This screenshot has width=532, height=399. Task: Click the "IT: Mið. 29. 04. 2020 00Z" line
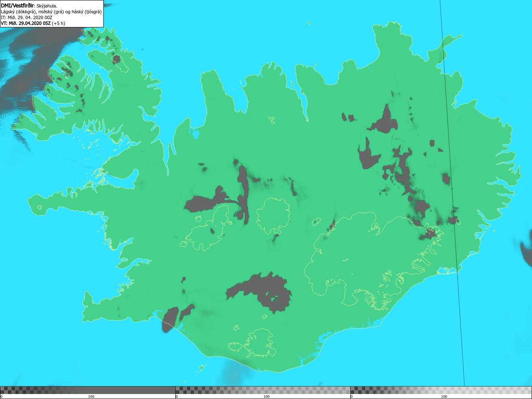pyautogui.click(x=27, y=17)
